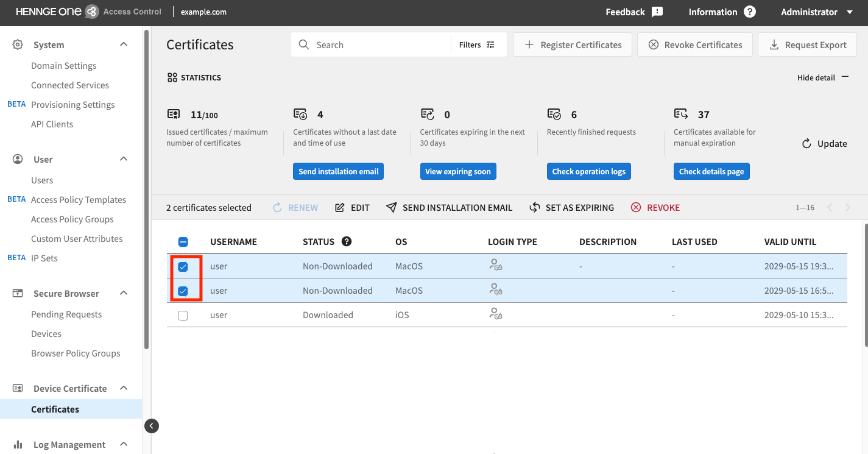Open Custom User Attributes
The image size is (868, 454).
[x=77, y=238]
